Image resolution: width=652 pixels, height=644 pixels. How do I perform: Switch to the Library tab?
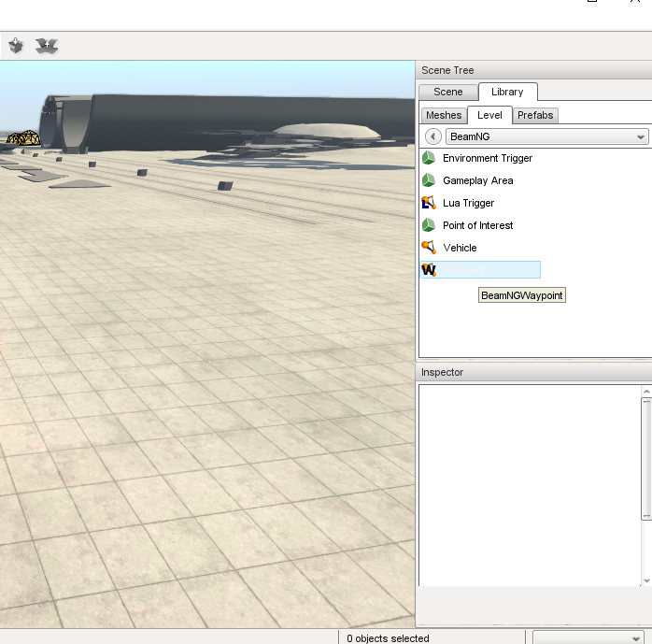(x=508, y=92)
